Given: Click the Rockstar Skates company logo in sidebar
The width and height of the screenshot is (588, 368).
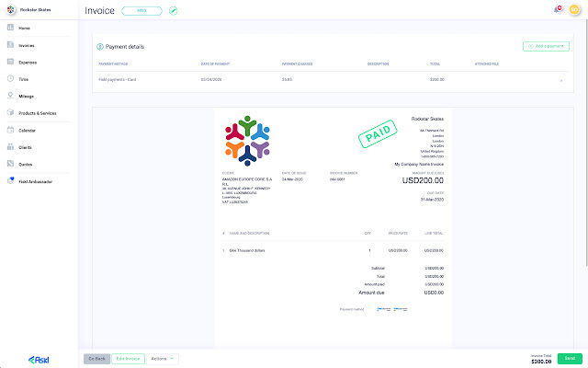Looking at the screenshot, I should point(10,10).
